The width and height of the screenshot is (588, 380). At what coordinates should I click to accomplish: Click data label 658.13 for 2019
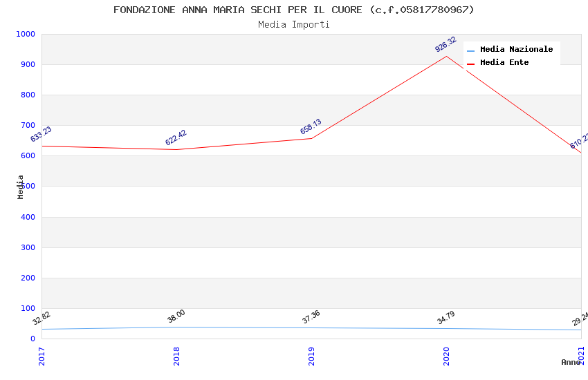(311, 126)
